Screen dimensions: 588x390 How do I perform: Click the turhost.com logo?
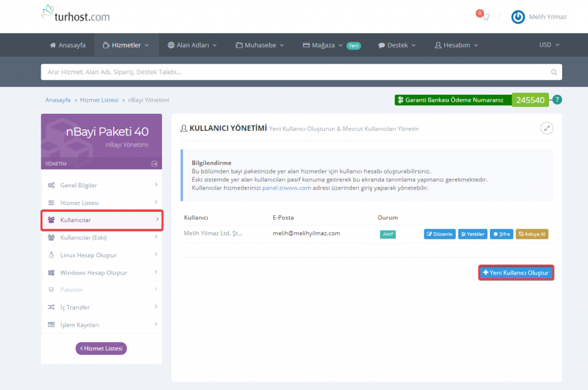point(75,14)
